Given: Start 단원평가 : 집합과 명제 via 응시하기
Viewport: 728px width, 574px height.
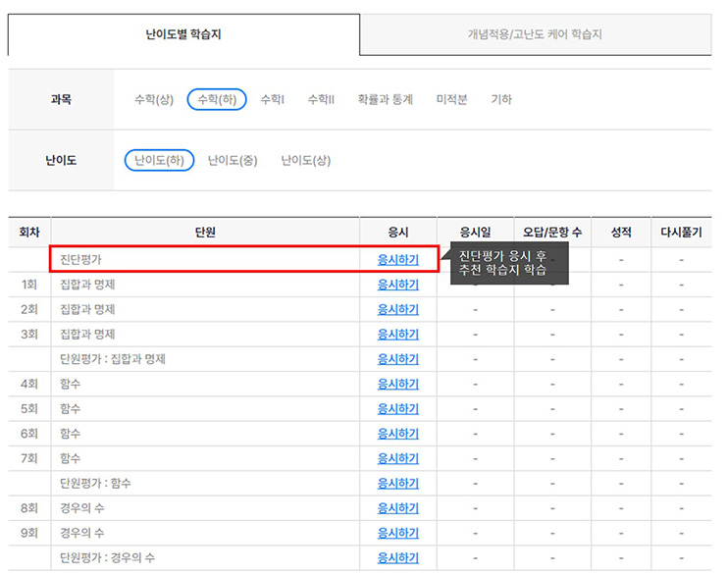Looking at the screenshot, I should coord(398,359).
